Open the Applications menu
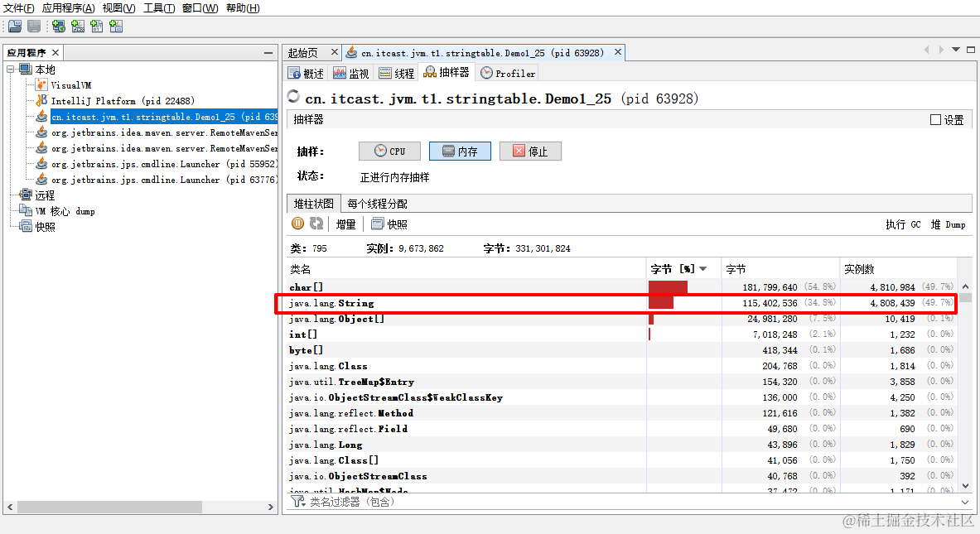980x534 pixels. [x=68, y=8]
